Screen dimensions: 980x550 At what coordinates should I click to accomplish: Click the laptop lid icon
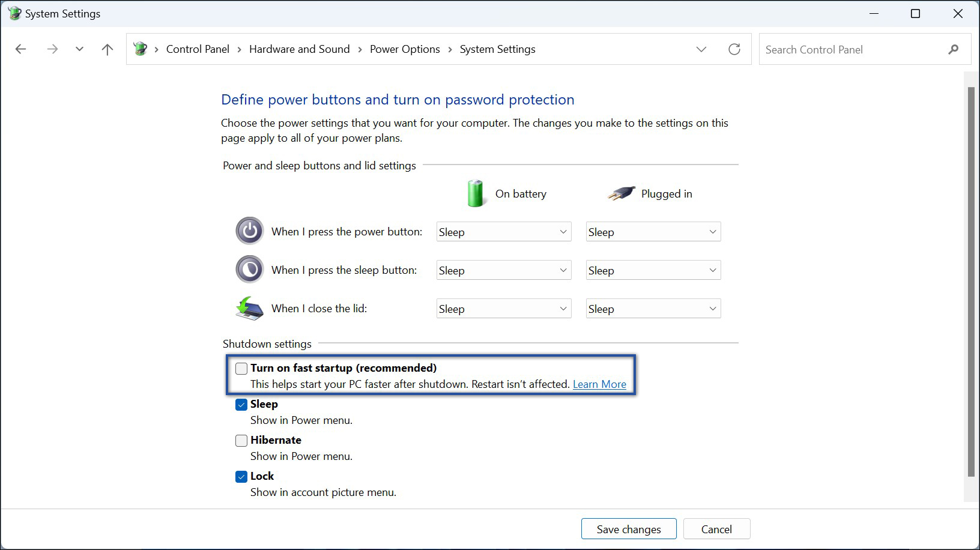[249, 308]
